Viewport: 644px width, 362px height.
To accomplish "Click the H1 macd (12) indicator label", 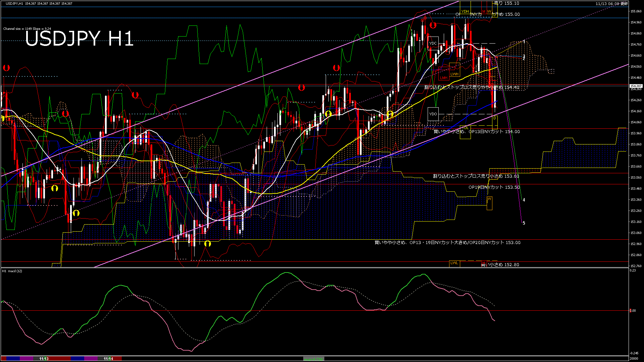I will pos(12,271).
